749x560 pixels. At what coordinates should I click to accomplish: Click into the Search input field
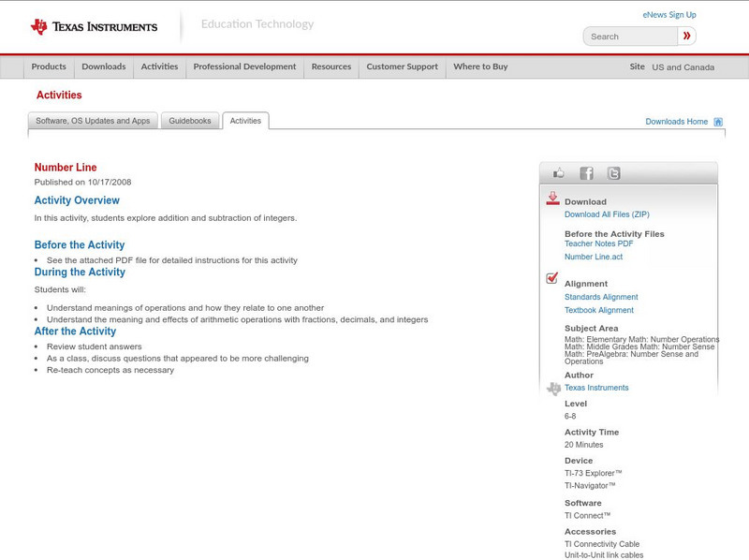[x=630, y=37]
